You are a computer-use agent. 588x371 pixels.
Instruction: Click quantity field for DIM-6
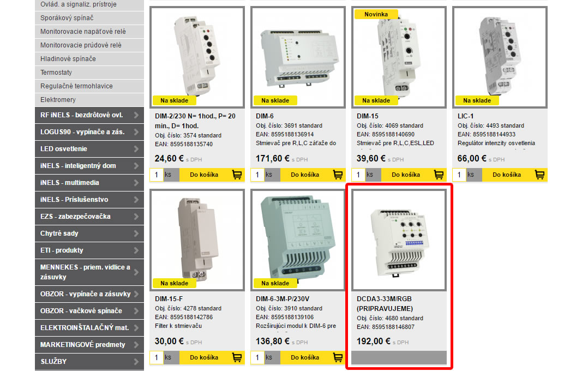(257, 175)
